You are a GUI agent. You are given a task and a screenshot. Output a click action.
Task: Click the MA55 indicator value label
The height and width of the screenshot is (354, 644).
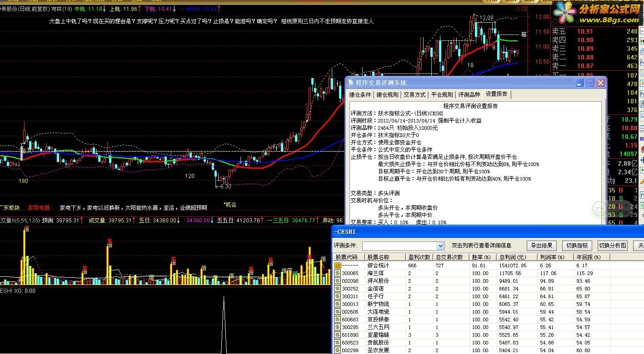pyautogui.click(x=201, y=9)
